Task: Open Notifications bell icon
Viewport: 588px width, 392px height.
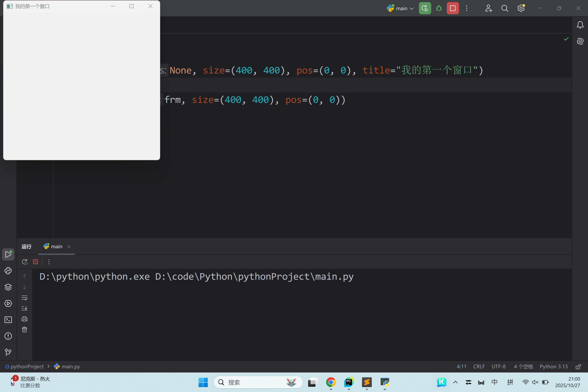Action: click(x=580, y=25)
